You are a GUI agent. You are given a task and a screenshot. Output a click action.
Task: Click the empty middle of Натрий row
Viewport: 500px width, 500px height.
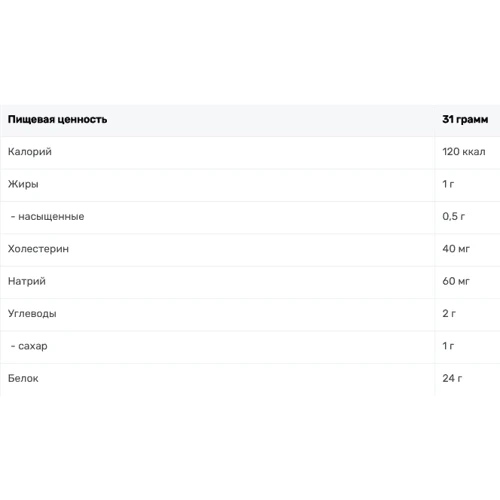[x=240, y=282]
